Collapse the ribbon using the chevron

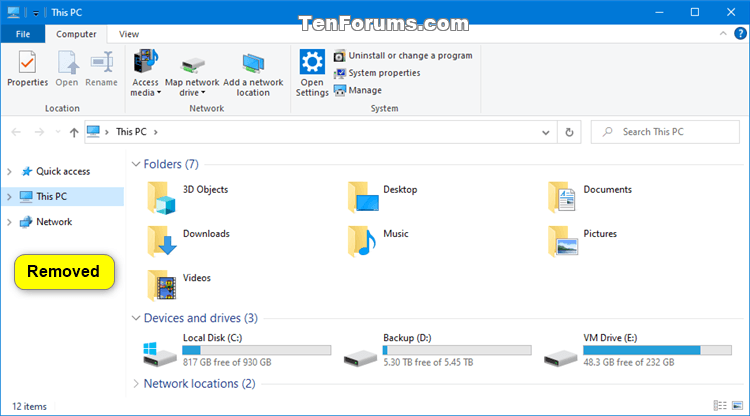[x=723, y=33]
